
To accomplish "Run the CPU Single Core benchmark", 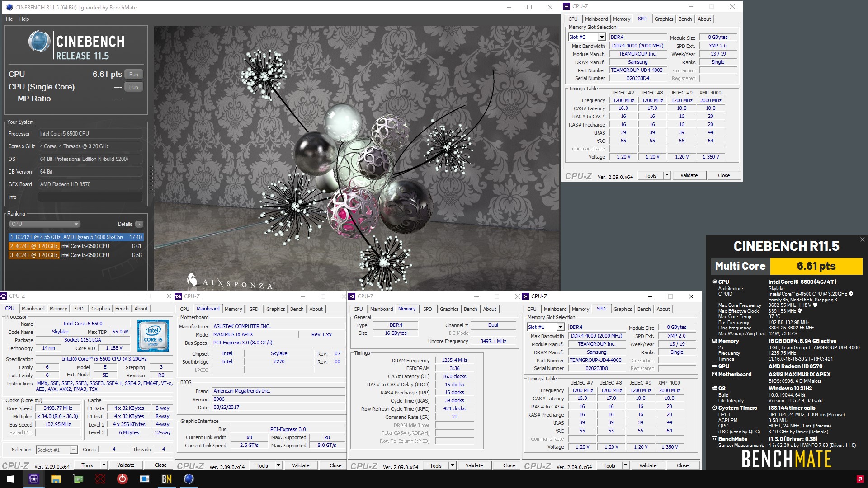I will 133,87.
